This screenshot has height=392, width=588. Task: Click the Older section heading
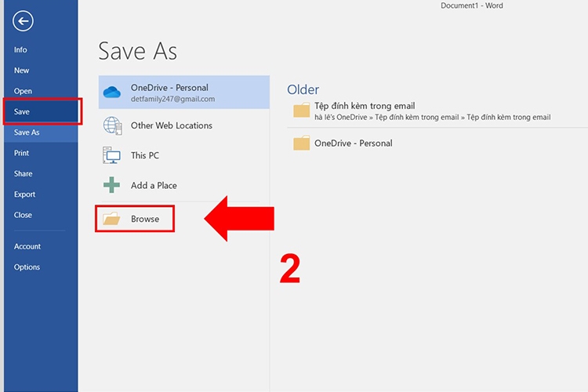[x=303, y=89]
